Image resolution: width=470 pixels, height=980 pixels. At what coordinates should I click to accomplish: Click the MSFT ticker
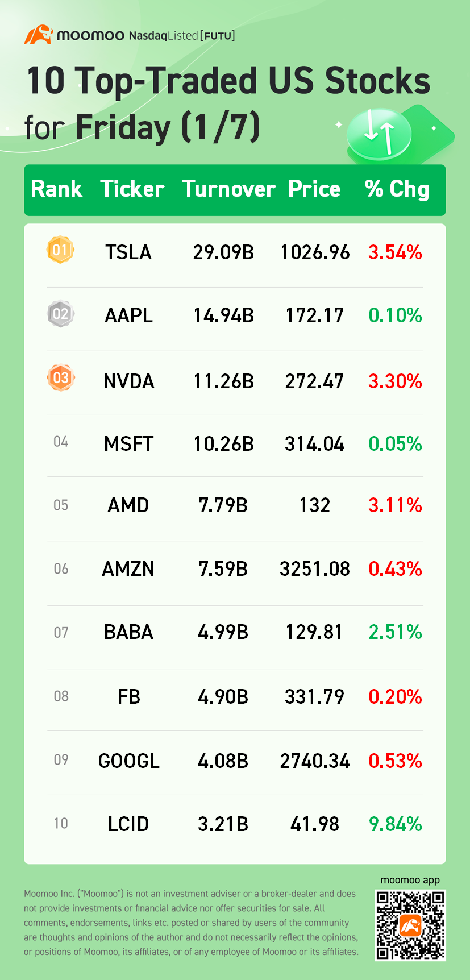point(128,444)
